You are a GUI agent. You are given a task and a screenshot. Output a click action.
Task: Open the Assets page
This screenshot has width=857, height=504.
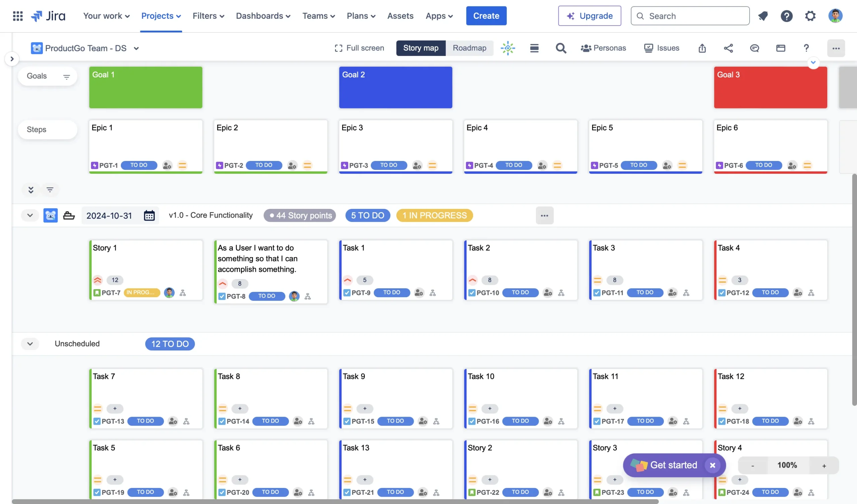click(400, 16)
